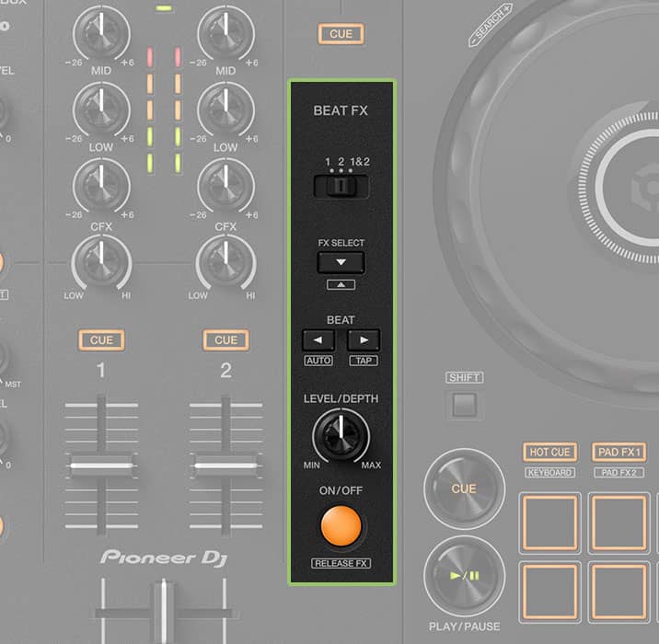Click the TAP label under BEAT

click(x=364, y=361)
